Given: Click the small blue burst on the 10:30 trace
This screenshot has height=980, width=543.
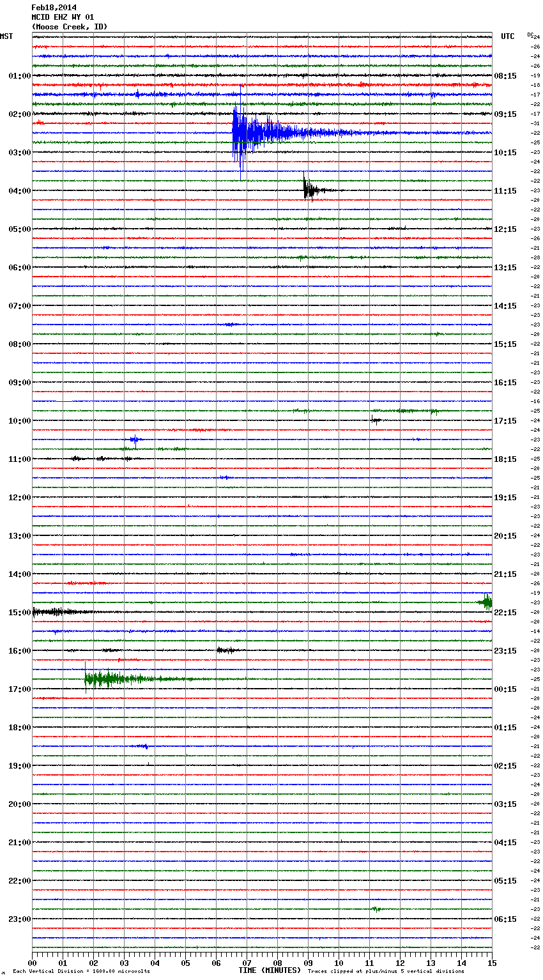Looking at the screenshot, I should click(134, 440).
